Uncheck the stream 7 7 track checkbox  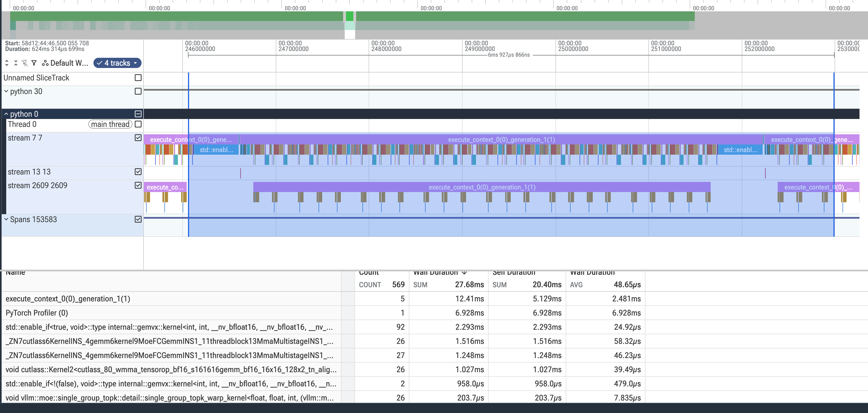tap(138, 138)
